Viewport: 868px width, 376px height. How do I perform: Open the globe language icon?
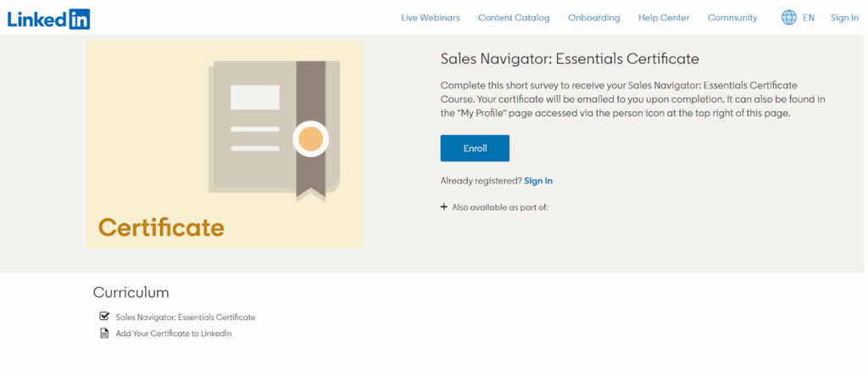pyautogui.click(x=789, y=18)
